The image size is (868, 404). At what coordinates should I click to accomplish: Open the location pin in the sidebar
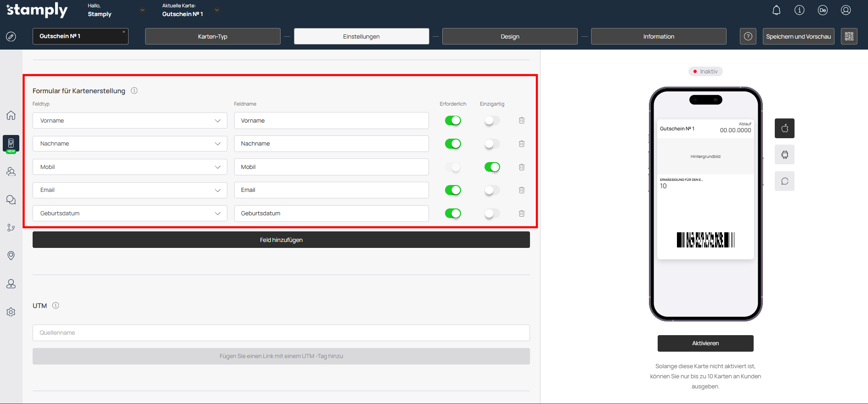tap(11, 256)
